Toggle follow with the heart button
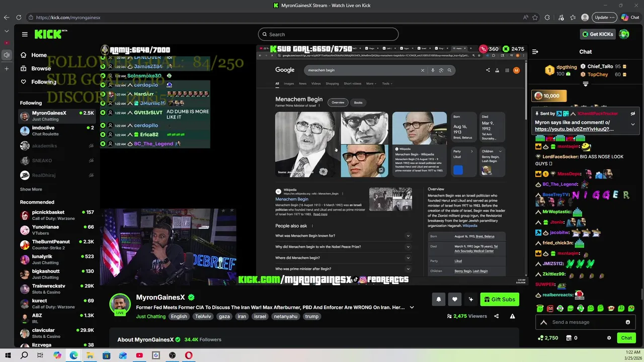 pyautogui.click(x=454, y=299)
